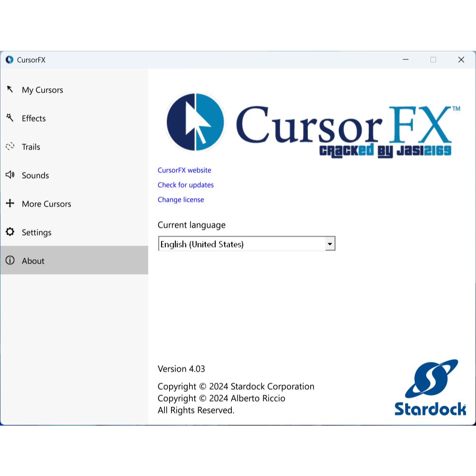Image resolution: width=476 pixels, height=476 pixels.
Task: Click the Check for updates link
Action: click(186, 185)
